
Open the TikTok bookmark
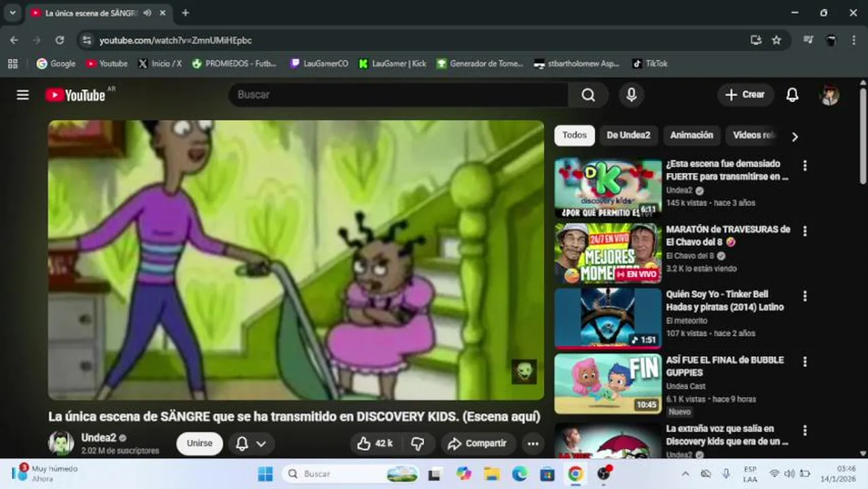(x=650, y=63)
